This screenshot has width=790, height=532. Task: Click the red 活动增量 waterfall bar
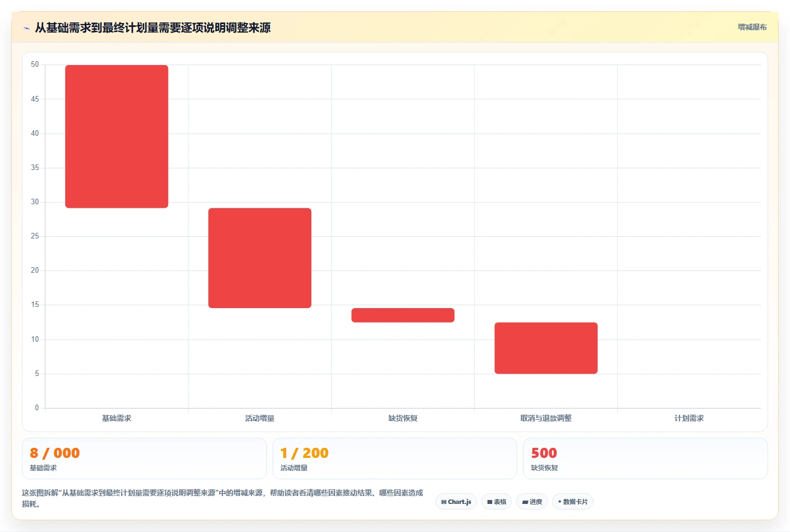[x=260, y=258]
